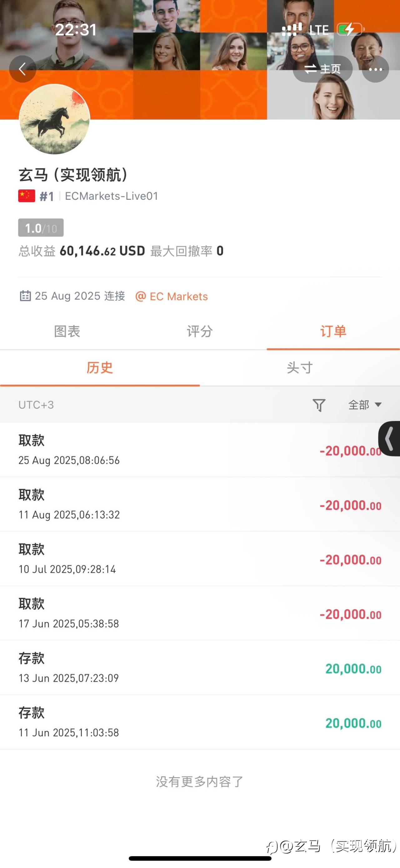Expand the side drawer chevron handle
The image size is (400, 868).
[x=389, y=439]
